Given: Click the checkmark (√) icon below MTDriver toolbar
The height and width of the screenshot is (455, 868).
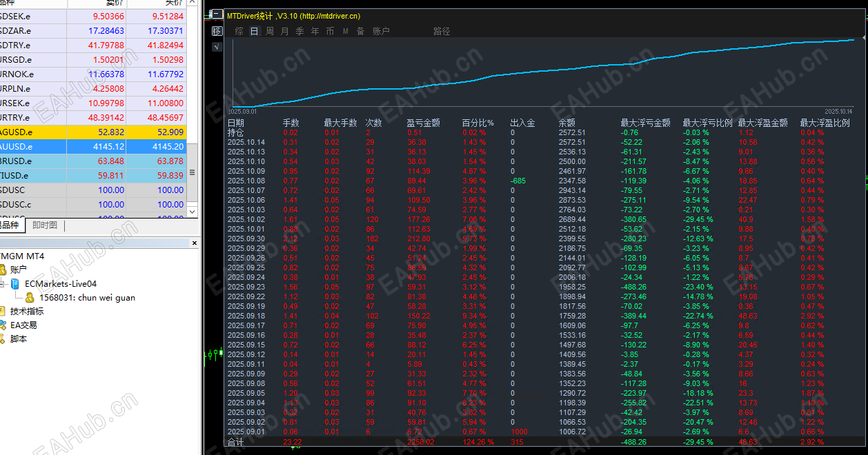Looking at the screenshot, I should tap(216, 46).
